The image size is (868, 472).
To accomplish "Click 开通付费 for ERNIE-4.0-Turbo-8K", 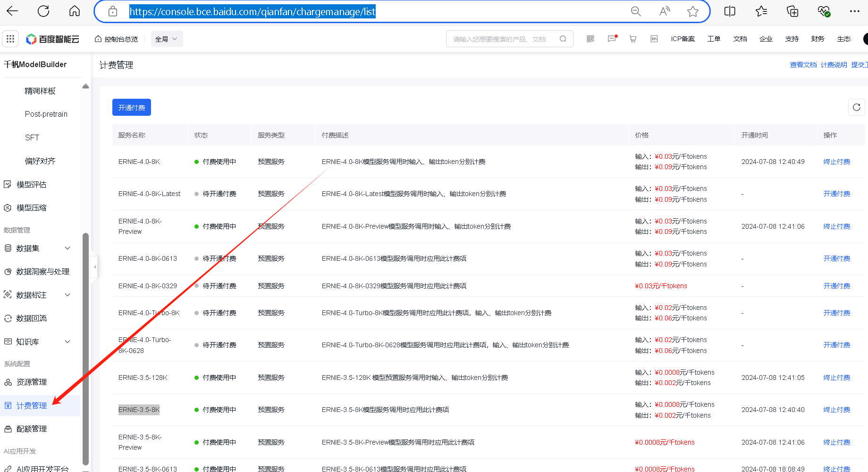I will (x=836, y=313).
